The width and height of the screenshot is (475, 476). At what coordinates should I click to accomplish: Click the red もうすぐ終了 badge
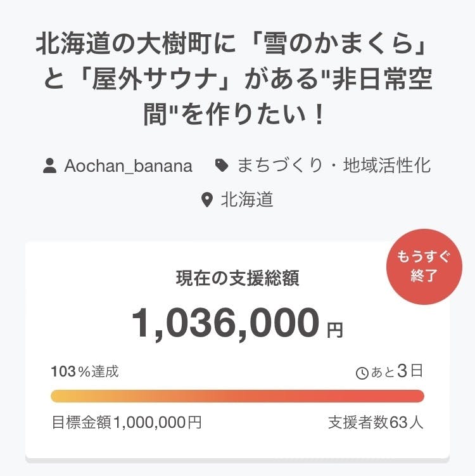(x=424, y=267)
